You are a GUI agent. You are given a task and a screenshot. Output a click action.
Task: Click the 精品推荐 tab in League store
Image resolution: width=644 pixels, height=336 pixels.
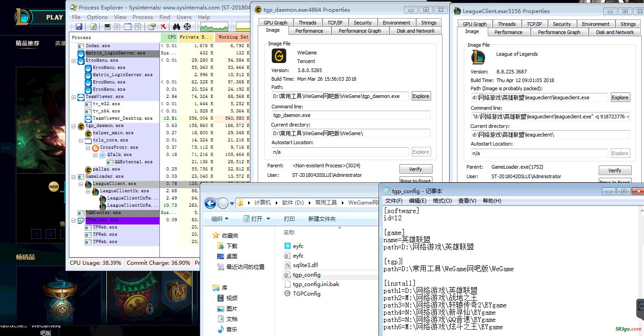(28, 44)
